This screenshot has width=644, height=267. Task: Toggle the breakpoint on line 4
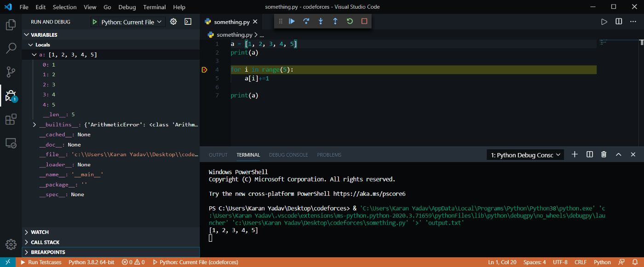[x=205, y=70]
